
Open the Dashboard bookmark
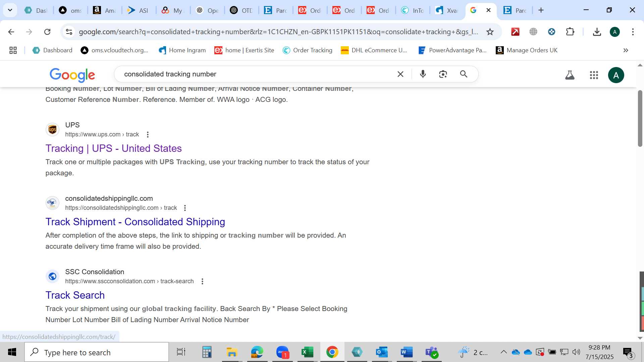pyautogui.click(x=52, y=50)
